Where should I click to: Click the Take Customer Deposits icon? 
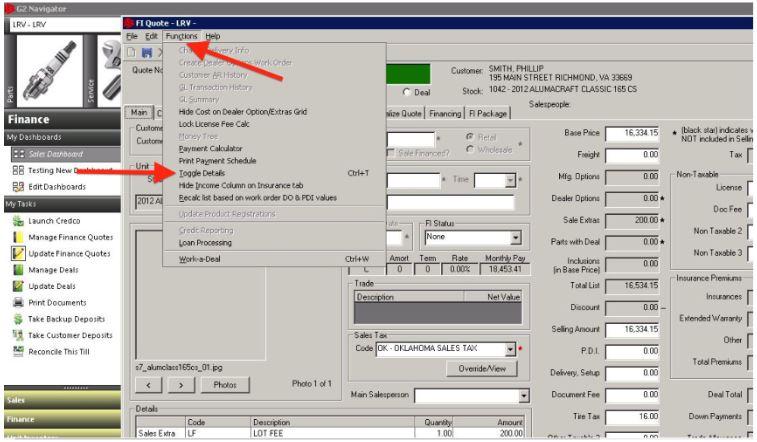click(18, 335)
